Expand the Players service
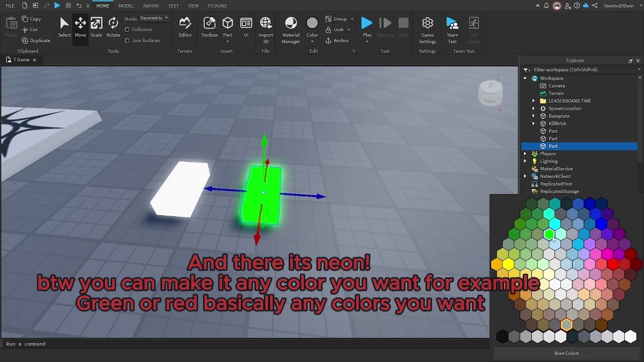 pos(525,154)
